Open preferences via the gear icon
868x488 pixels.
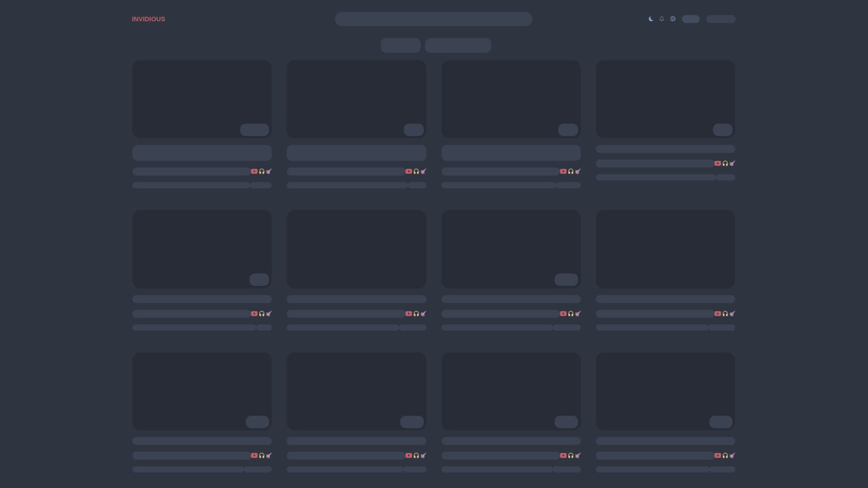tap(673, 19)
